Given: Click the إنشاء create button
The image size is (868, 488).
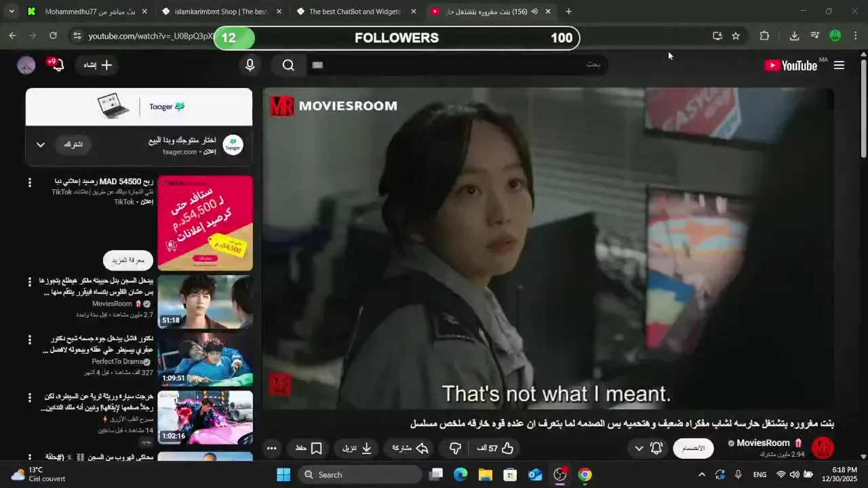Looking at the screenshot, I should [x=98, y=65].
